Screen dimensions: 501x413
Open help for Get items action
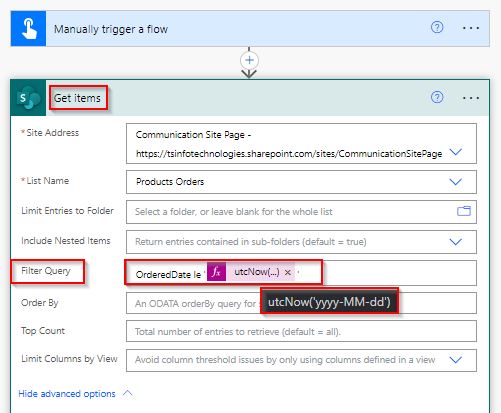point(437,97)
